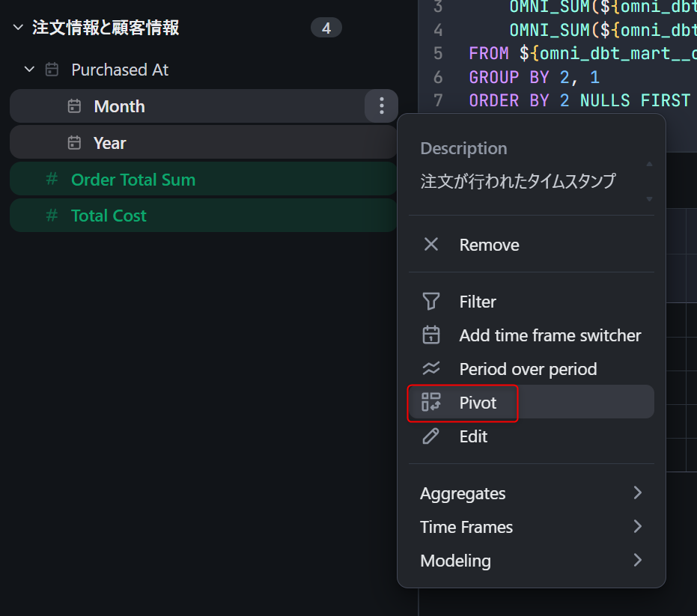697x616 pixels.
Task: Collapse the Purchased At group
Action: click(x=30, y=70)
